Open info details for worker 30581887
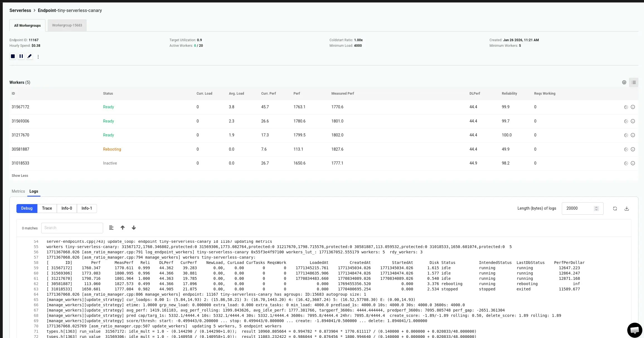644x338 pixels. [633, 149]
